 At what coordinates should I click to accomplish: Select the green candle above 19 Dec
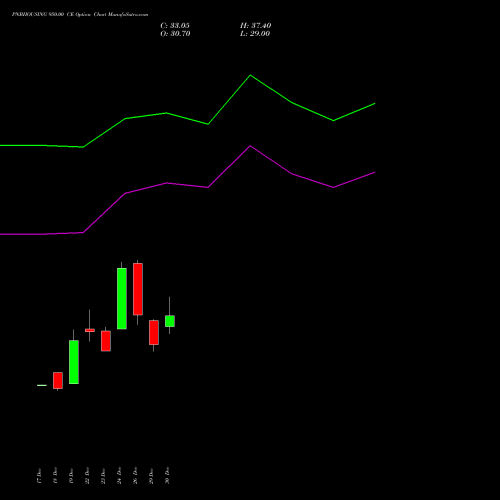point(74,362)
